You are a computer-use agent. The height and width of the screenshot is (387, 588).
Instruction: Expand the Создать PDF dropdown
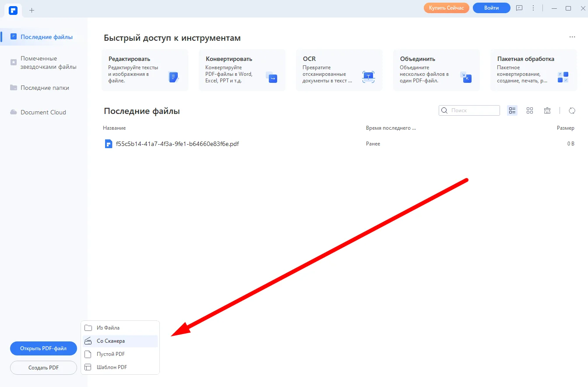click(x=43, y=368)
